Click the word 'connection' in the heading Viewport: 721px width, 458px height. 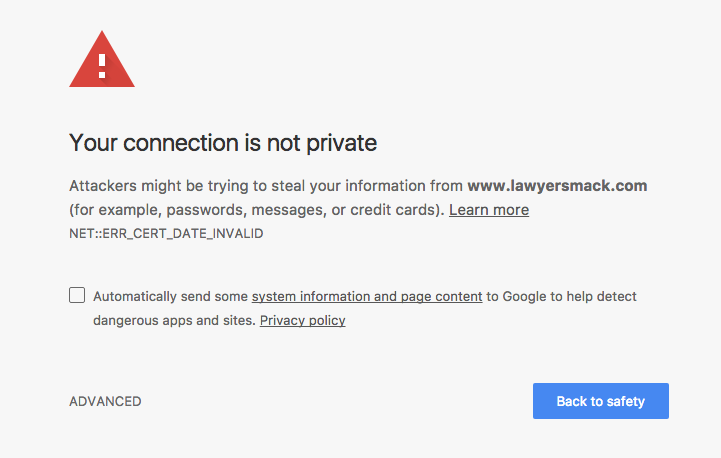pos(181,143)
